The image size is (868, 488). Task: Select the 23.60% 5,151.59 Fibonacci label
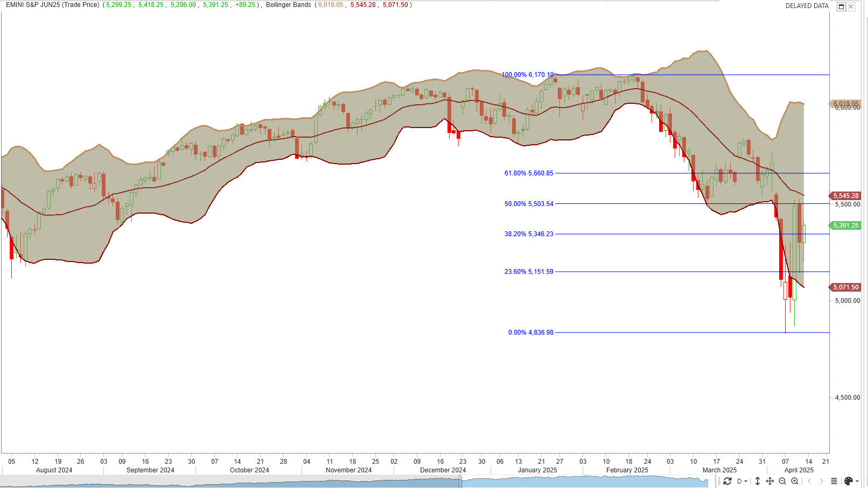tap(529, 272)
